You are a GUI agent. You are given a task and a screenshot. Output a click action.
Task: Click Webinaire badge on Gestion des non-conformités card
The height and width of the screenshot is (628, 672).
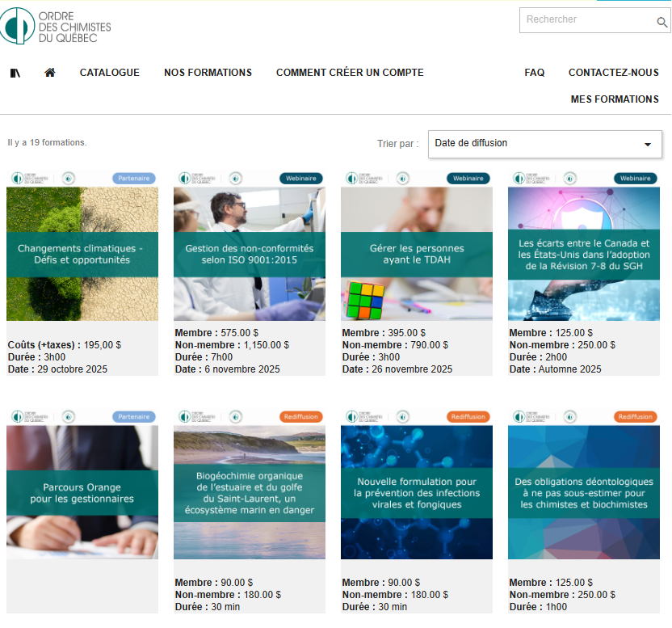(300, 179)
